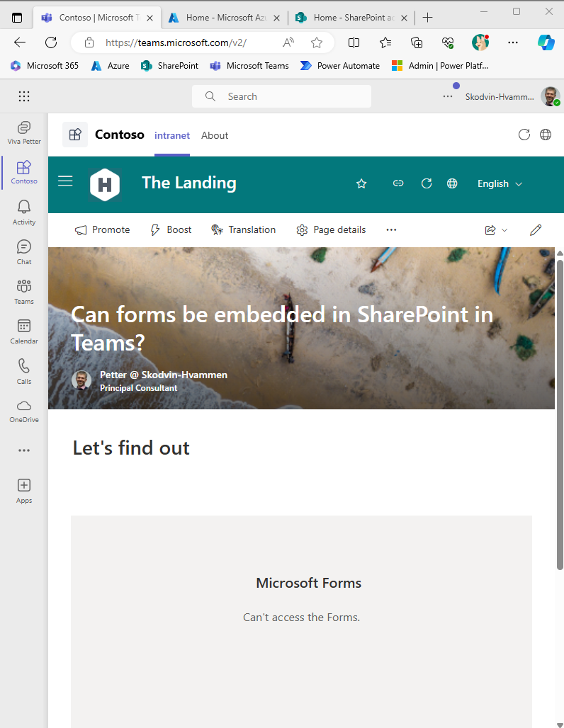Open a new browser tab

click(x=428, y=18)
